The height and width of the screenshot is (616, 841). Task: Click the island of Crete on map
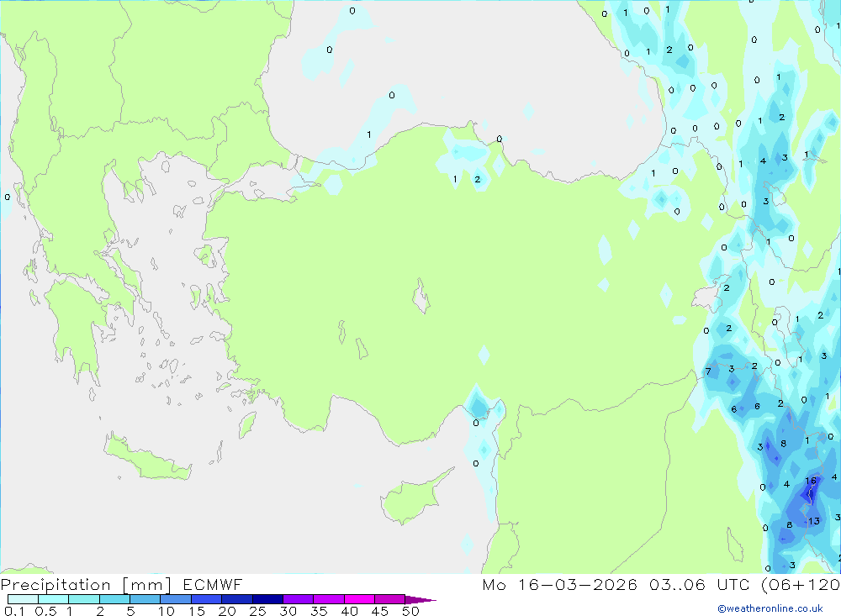click(x=147, y=456)
